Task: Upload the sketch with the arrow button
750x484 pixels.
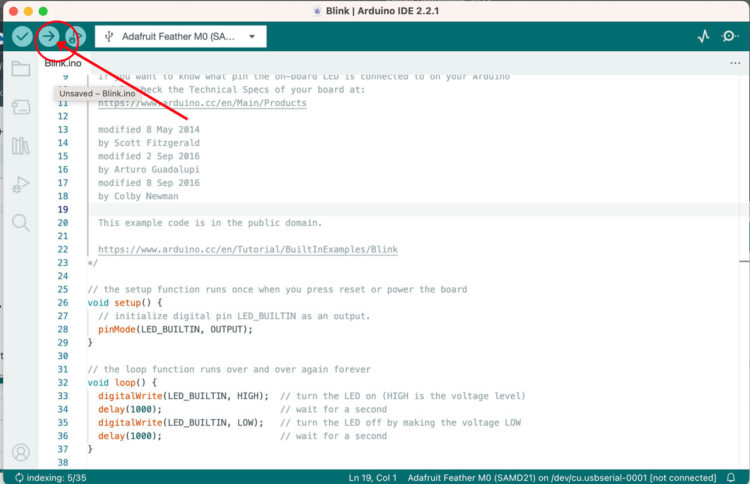Action: (x=48, y=36)
